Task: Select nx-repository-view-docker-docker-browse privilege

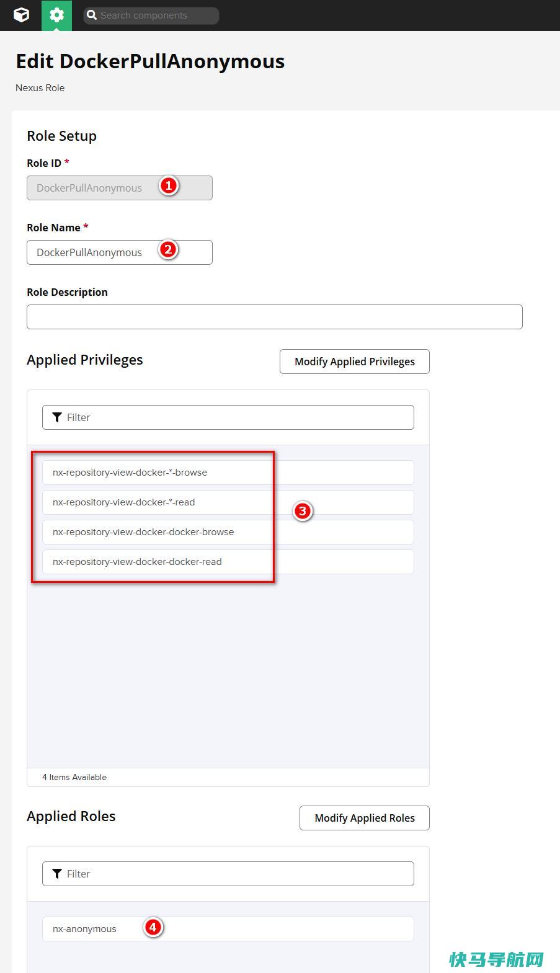Action: pyautogui.click(x=228, y=532)
